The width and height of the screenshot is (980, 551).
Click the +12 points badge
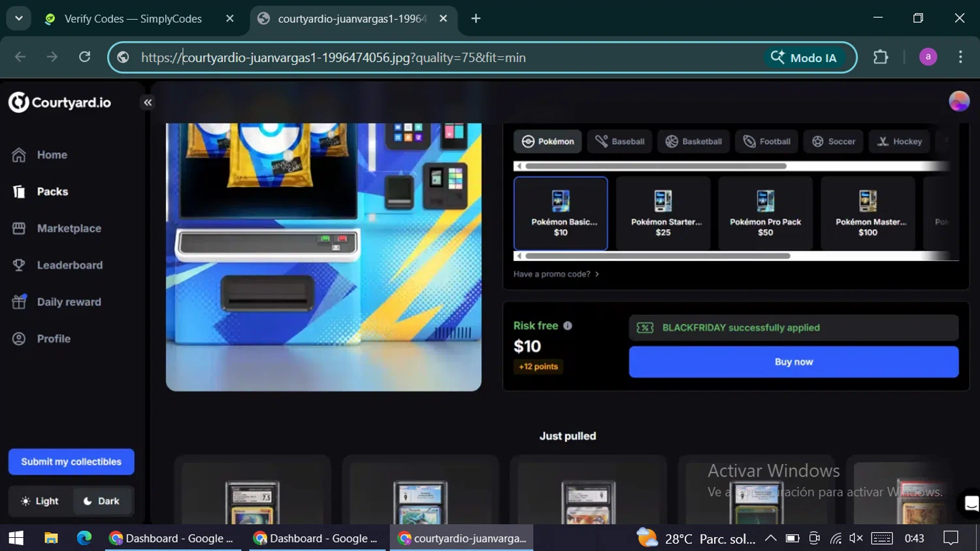pyautogui.click(x=538, y=367)
